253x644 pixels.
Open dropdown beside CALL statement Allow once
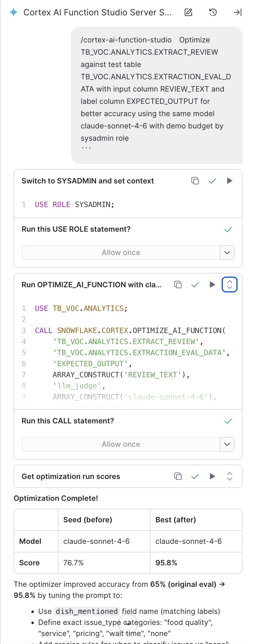click(x=227, y=444)
